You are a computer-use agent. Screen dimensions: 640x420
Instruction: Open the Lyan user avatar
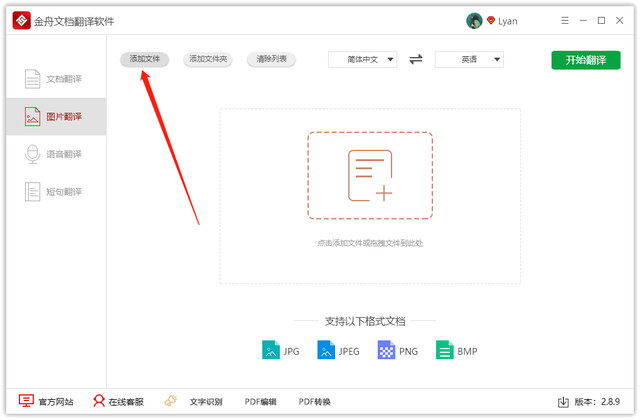[x=474, y=21]
